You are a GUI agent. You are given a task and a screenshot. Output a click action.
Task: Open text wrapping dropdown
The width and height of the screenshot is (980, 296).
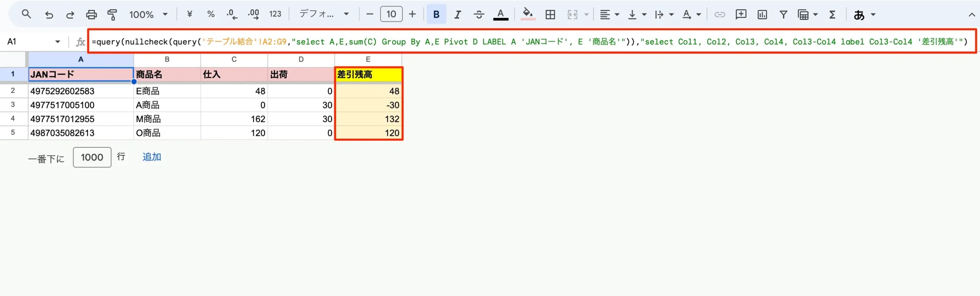tap(664, 15)
